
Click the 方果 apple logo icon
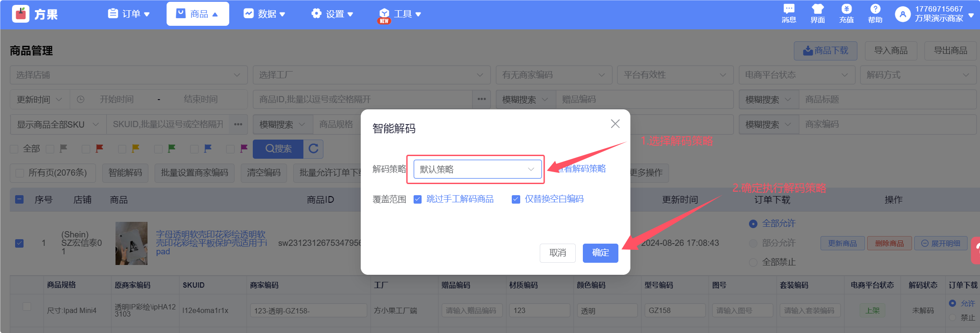click(20, 14)
